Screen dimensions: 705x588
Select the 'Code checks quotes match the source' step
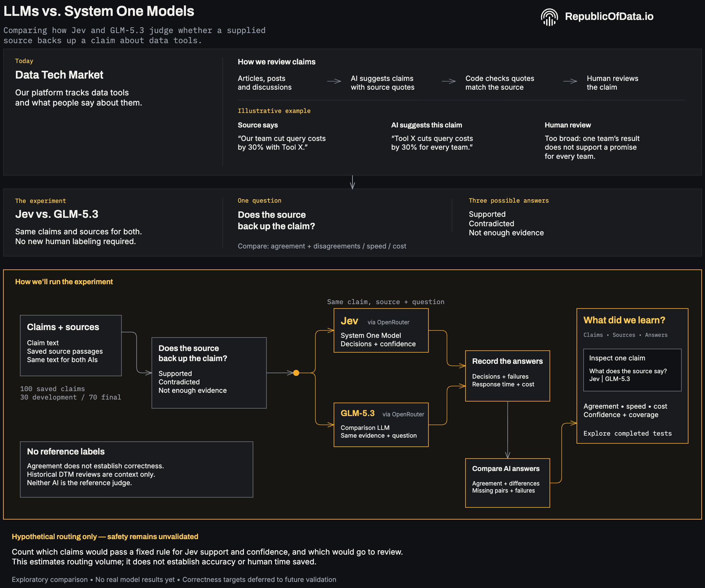tap(500, 83)
